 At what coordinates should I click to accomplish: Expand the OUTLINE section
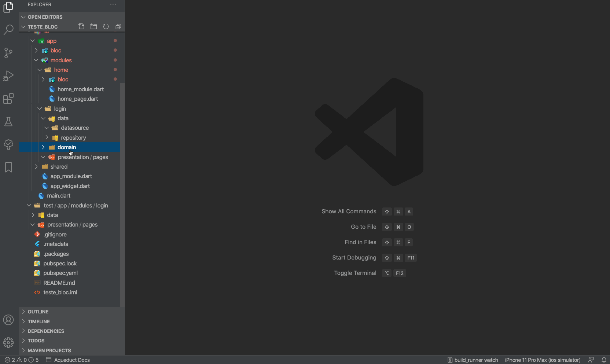38,312
